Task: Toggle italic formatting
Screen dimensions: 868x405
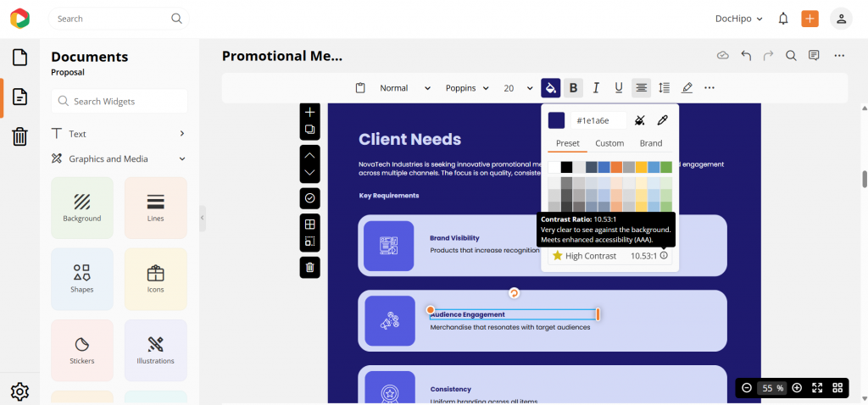Action: tap(596, 88)
